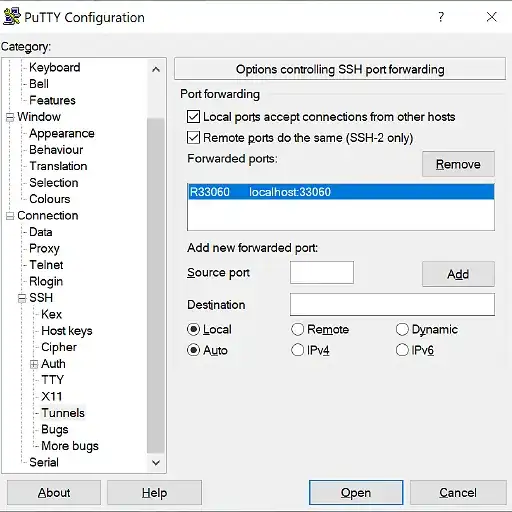
Task: Open the Appearance category
Action: (62, 133)
